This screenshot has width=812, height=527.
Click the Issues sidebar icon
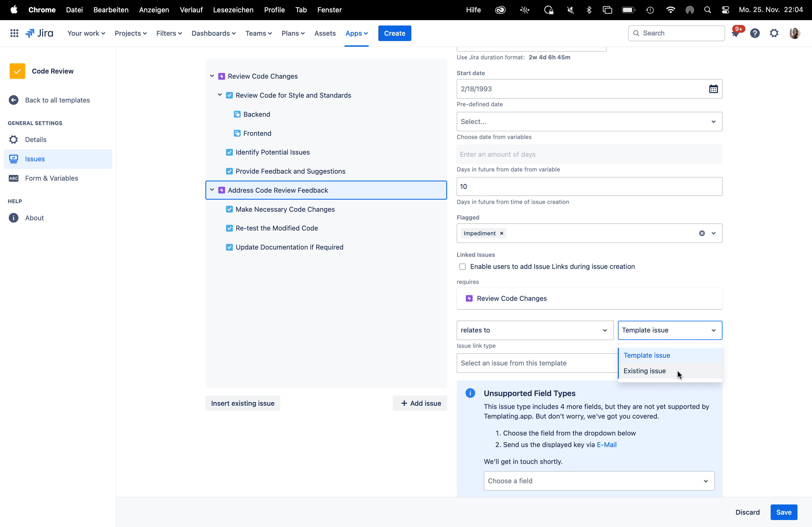pos(13,159)
